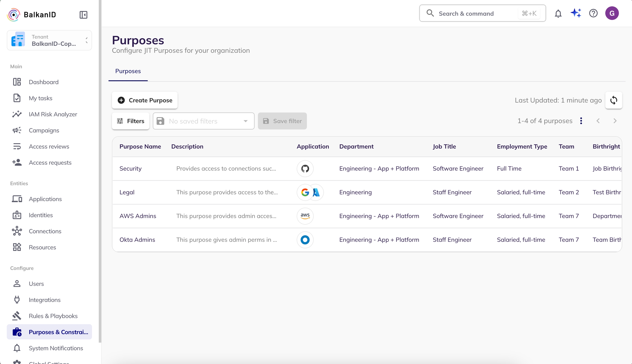Screen dimensions: 632x364
Task: Select the Purposes tab
Action: tap(128, 71)
